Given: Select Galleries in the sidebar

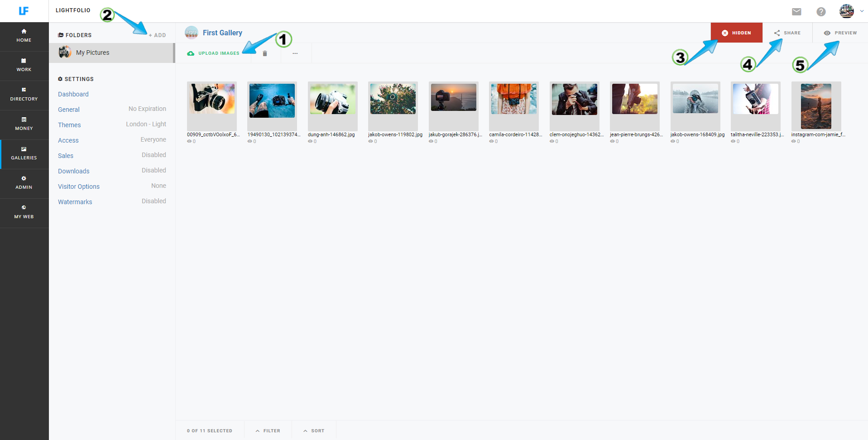Looking at the screenshot, I should coord(24,154).
